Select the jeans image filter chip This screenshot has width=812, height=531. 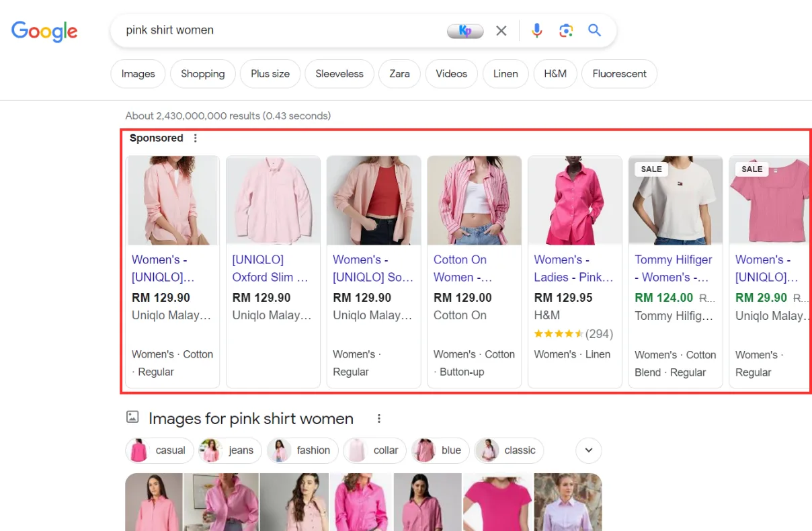click(230, 450)
